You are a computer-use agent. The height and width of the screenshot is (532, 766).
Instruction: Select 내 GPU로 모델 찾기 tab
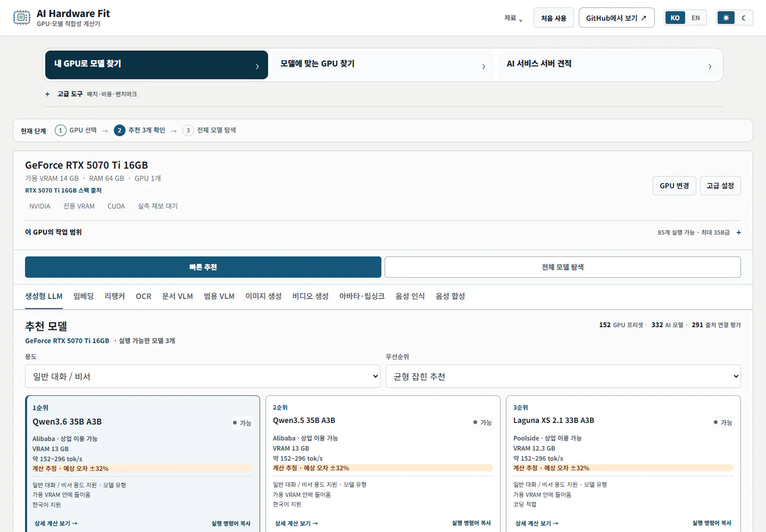tap(156, 65)
